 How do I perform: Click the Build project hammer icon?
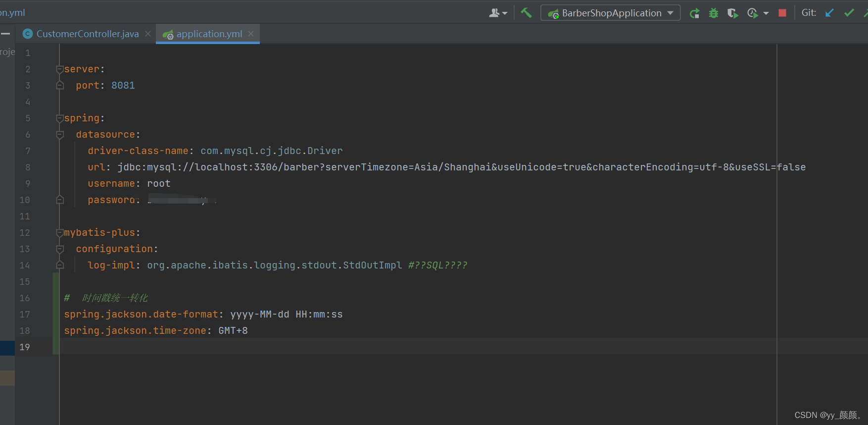[x=526, y=13]
